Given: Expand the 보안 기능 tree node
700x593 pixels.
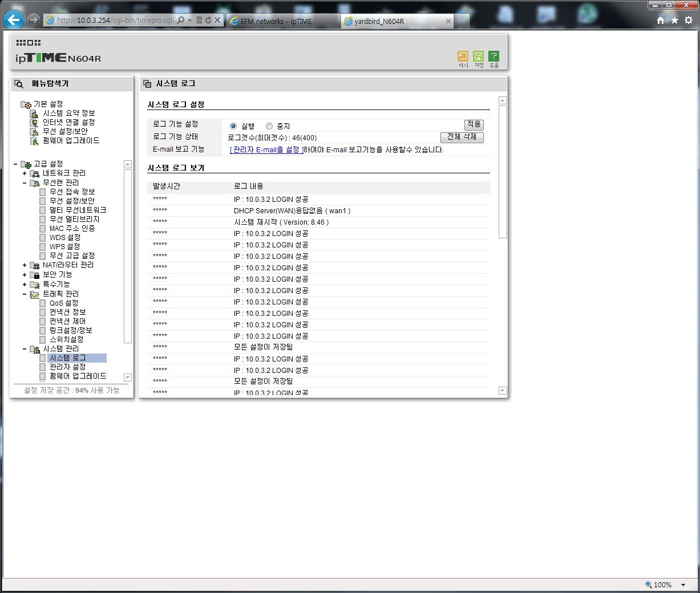Looking at the screenshot, I should 25,275.
